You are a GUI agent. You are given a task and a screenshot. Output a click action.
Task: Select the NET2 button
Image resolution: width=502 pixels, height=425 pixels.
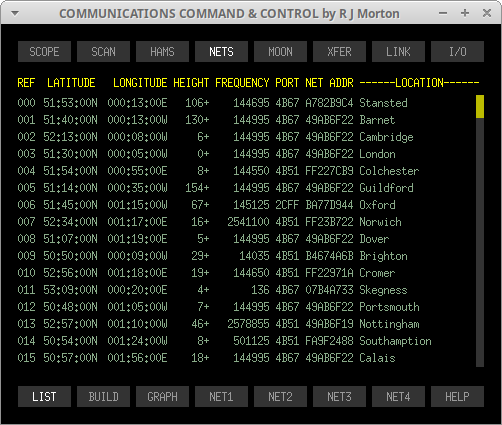point(280,397)
